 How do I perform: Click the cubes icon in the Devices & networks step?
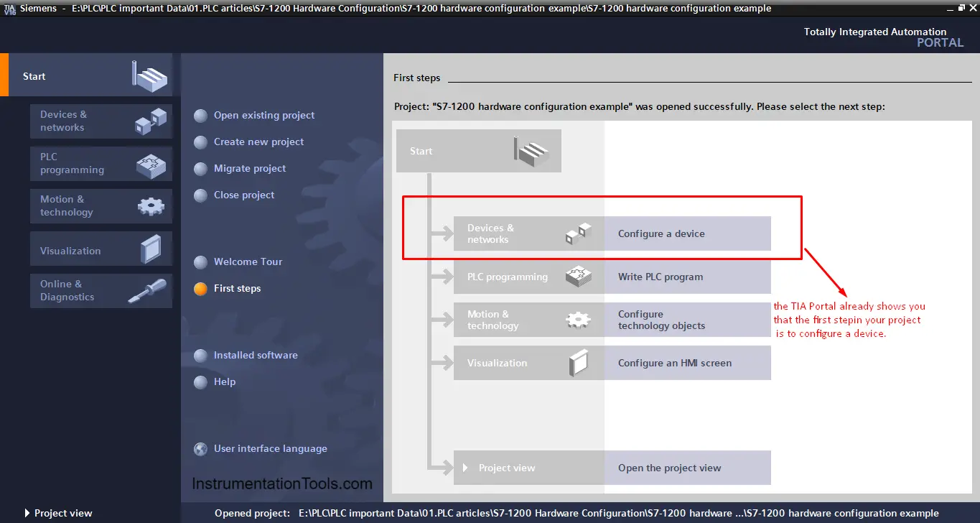pyautogui.click(x=579, y=233)
